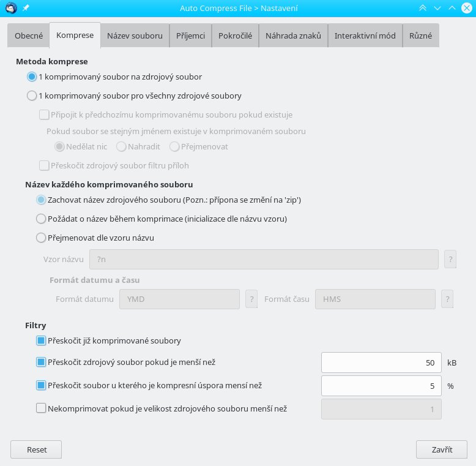Toggle the pin window icon
This screenshot has height=466, width=476.
pos(26,8)
